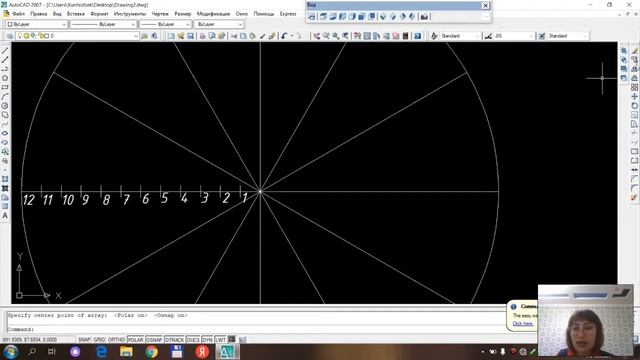Screen dimensions: 640x360
Task: Open the color ByLayer dropdown
Action: pyautogui.click(x=36, y=24)
